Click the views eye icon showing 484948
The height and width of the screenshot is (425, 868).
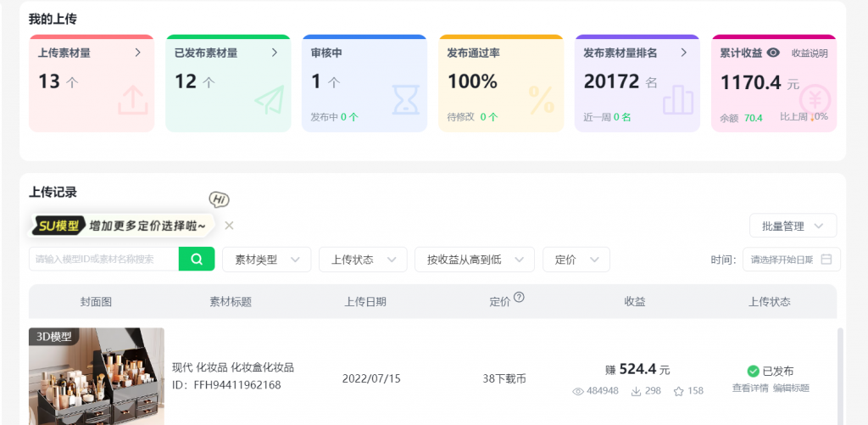tap(578, 391)
